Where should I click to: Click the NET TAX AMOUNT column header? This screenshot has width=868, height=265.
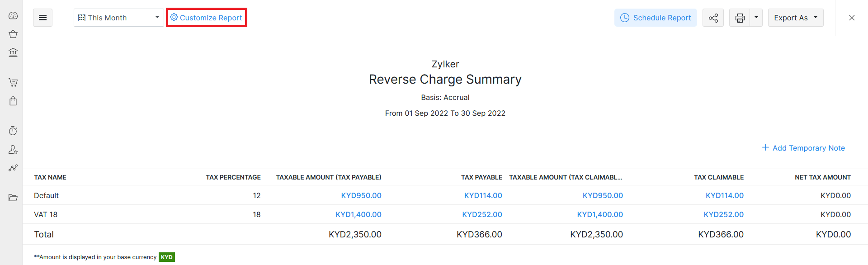click(x=823, y=177)
